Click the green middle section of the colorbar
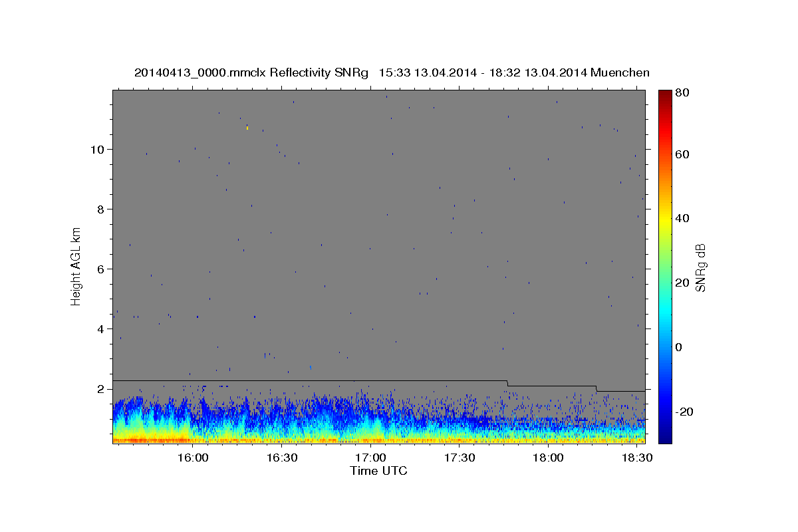Viewport: 798px width, 532px height. coord(665,266)
